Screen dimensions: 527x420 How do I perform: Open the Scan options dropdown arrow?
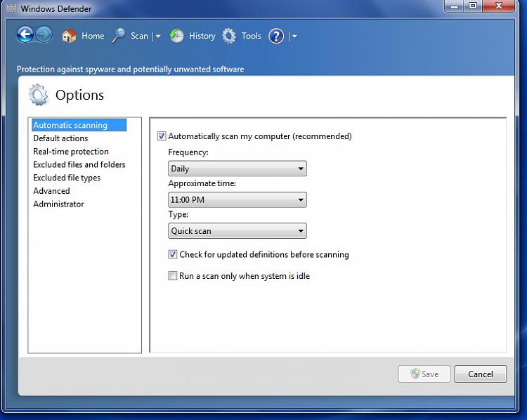coord(158,36)
